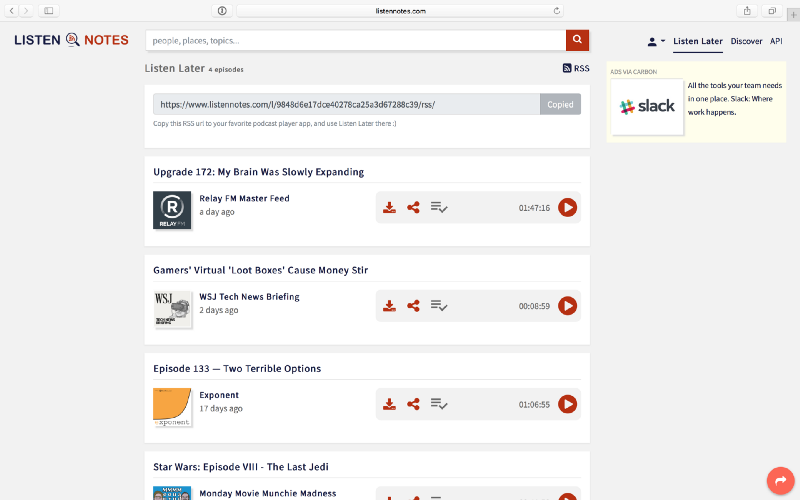Click the Exponent cover thumbnail
Screen dimensions: 800x500
coord(172,407)
